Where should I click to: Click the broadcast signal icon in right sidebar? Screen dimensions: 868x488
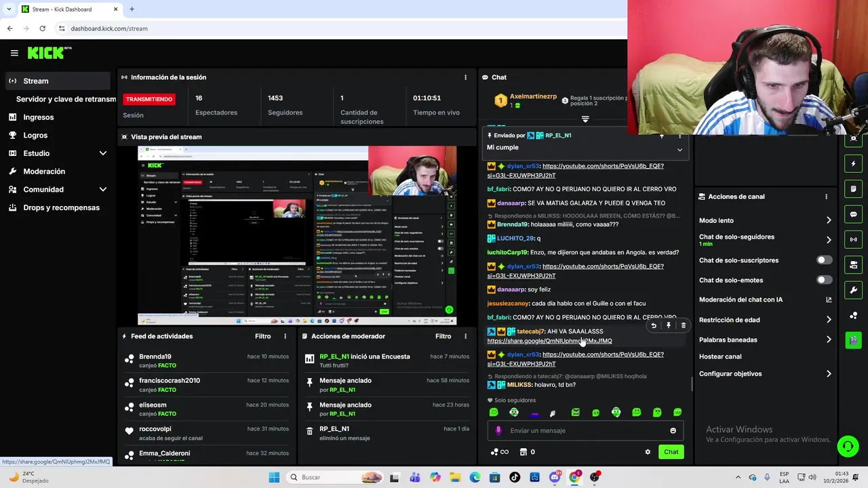[853, 239]
